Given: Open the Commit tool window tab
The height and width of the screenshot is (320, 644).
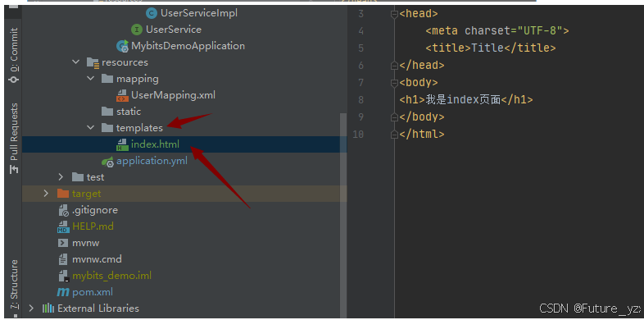Looking at the screenshot, I should click(15, 56).
